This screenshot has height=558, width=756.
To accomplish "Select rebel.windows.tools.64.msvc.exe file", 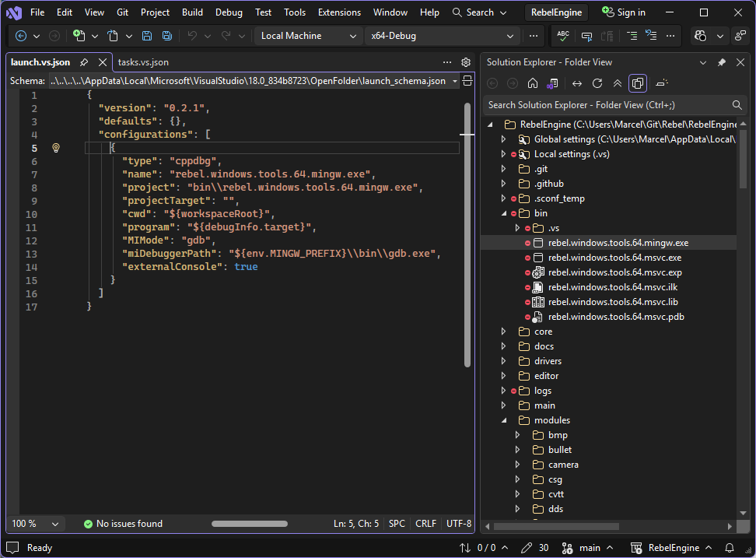I will point(614,258).
